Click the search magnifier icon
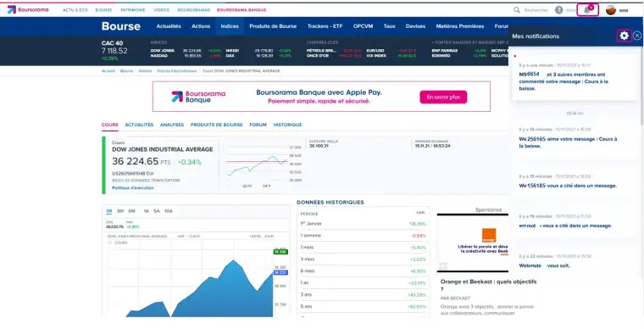Image resolution: width=644 pixels, height=329 pixels. tap(517, 10)
